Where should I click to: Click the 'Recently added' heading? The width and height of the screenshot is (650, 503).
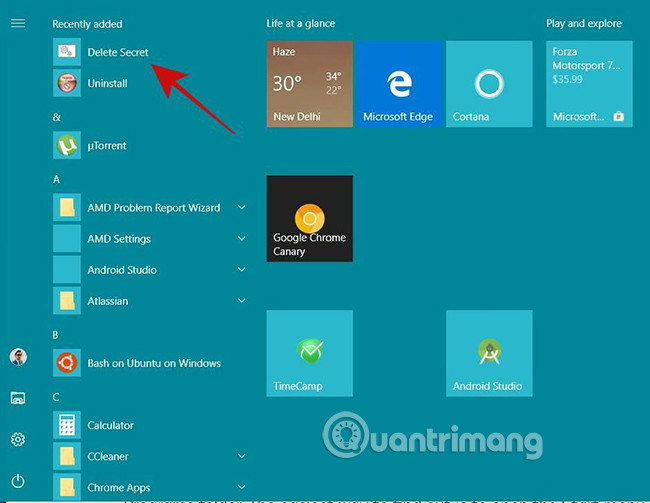[87, 24]
